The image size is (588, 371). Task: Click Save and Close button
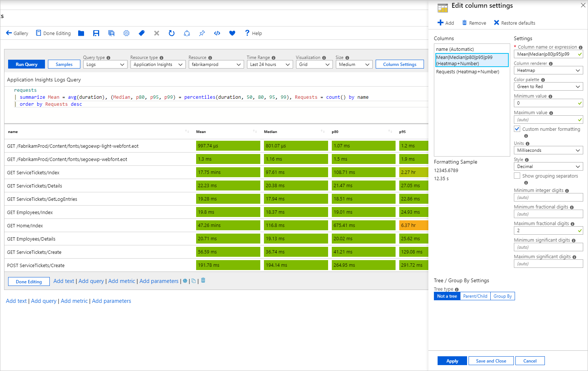[x=491, y=361]
